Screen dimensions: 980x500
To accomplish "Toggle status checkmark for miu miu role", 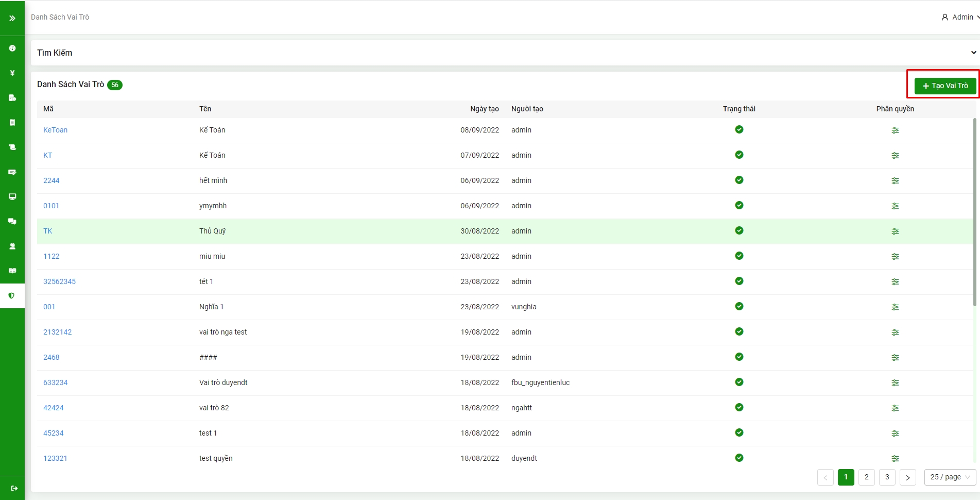I will tap(739, 256).
